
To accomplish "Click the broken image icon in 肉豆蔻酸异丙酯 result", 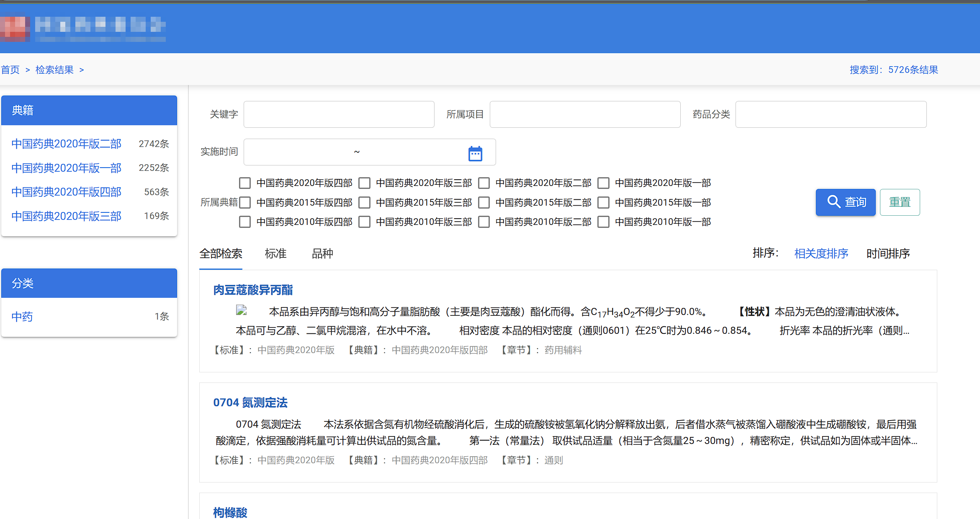I will [x=241, y=310].
